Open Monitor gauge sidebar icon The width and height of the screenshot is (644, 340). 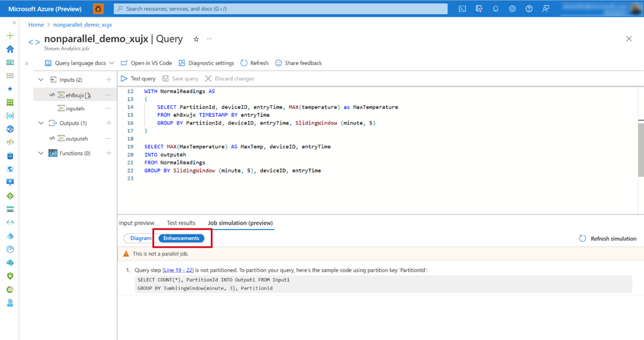[10, 249]
